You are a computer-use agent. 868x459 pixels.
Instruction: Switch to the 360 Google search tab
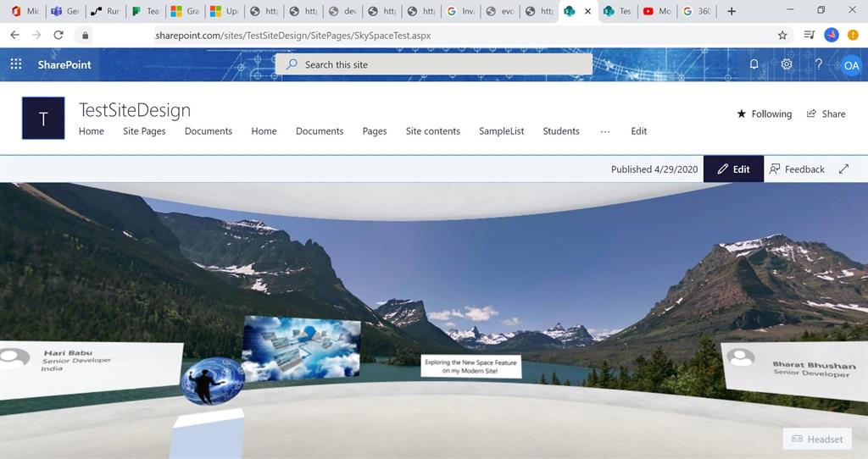[698, 11]
